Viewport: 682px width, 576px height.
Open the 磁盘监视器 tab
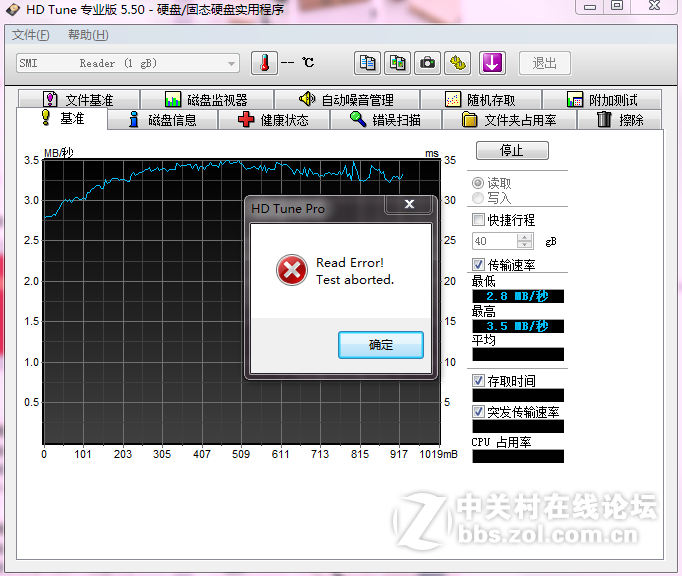[x=207, y=100]
